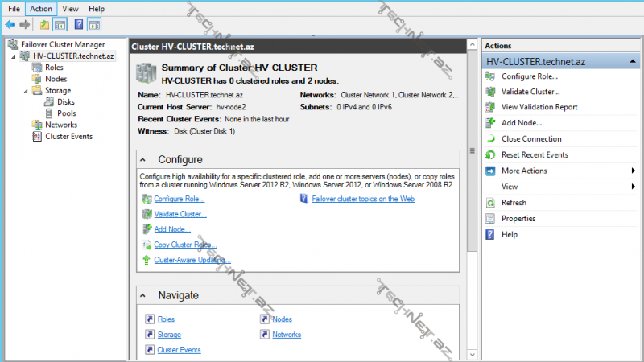Collapse the Storage tree node
644x362 pixels.
[x=26, y=91]
